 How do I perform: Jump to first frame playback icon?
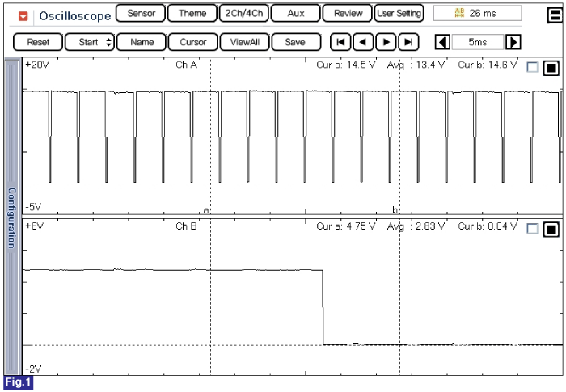coord(340,42)
